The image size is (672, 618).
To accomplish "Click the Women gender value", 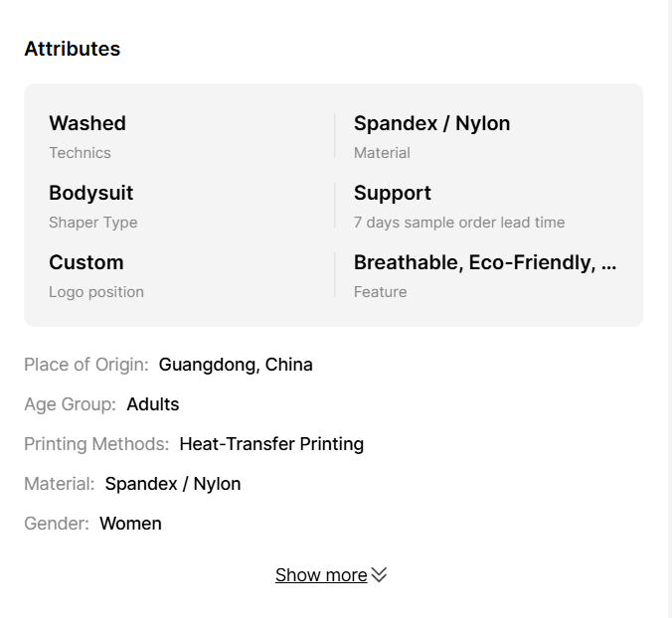I will [x=130, y=524].
